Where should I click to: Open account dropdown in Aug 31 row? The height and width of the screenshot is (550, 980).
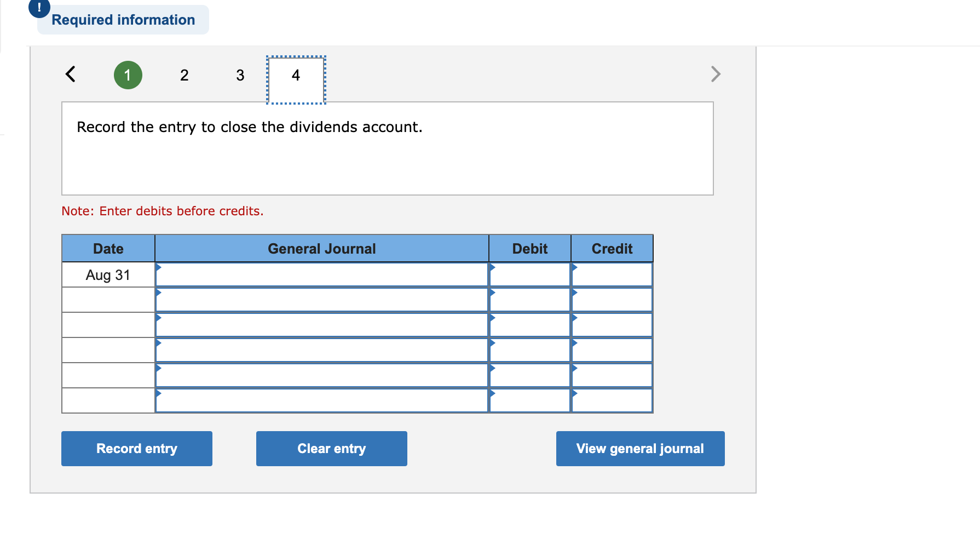pyautogui.click(x=322, y=274)
